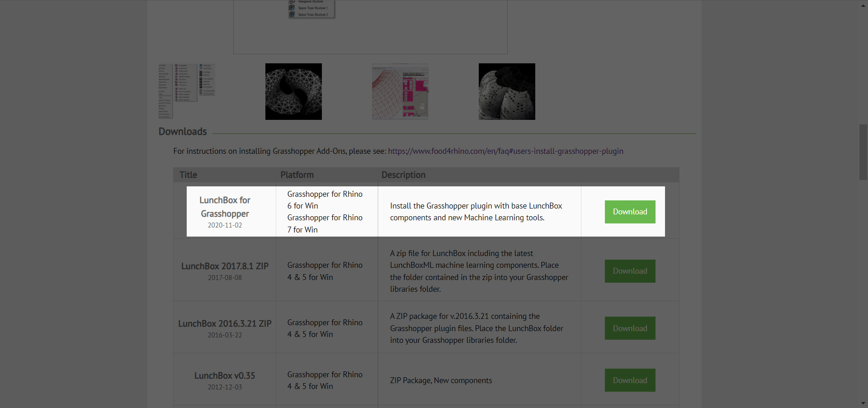Click the v.2016.3.21 ZIP package description
Image resolution: width=868 pixels, height=408 pixels.
tap(476, 328)
